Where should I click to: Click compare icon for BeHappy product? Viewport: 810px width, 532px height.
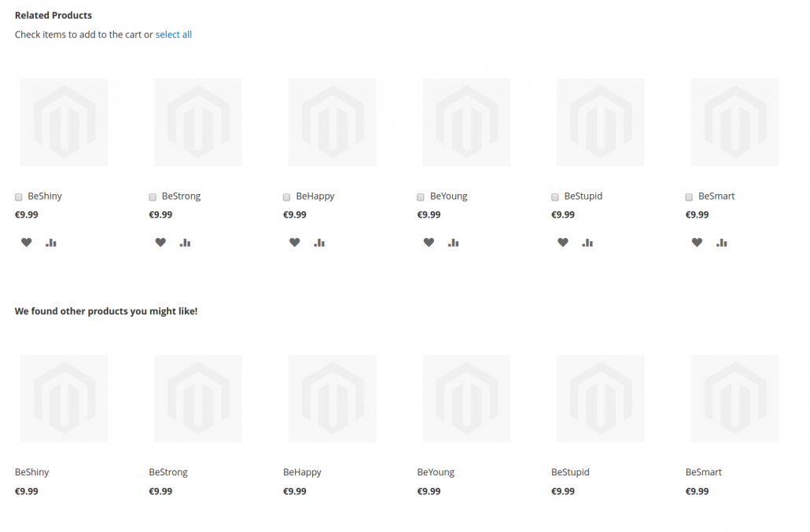[319, 243]
